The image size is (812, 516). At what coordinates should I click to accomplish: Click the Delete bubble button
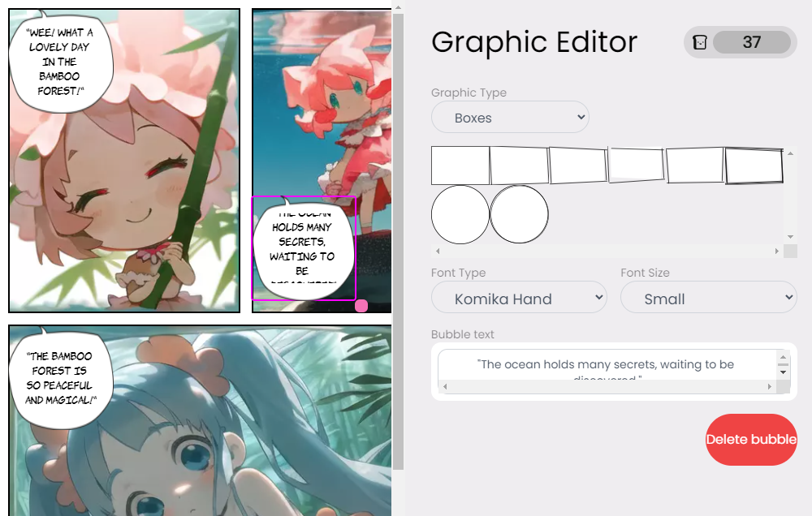[x=751, y=439]
